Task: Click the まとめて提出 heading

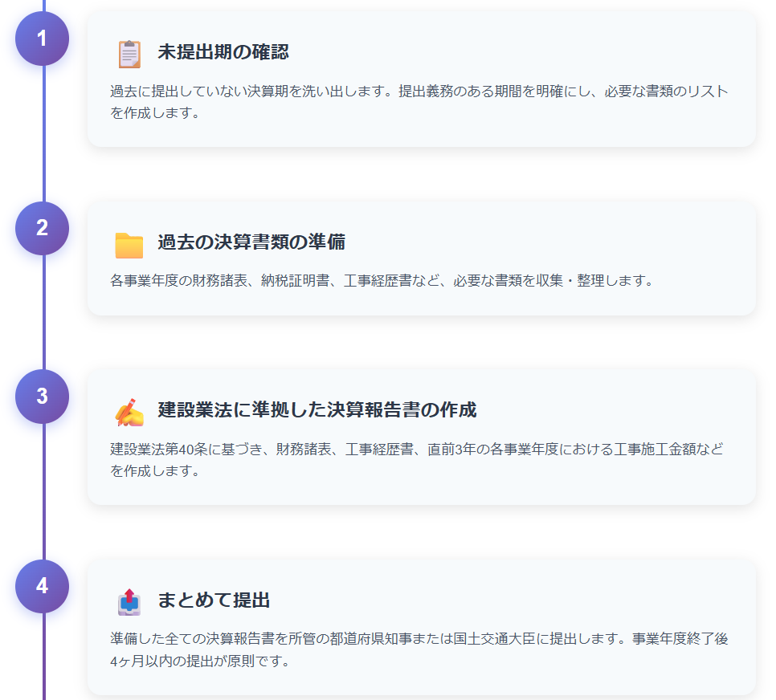Action: point(214,600)
